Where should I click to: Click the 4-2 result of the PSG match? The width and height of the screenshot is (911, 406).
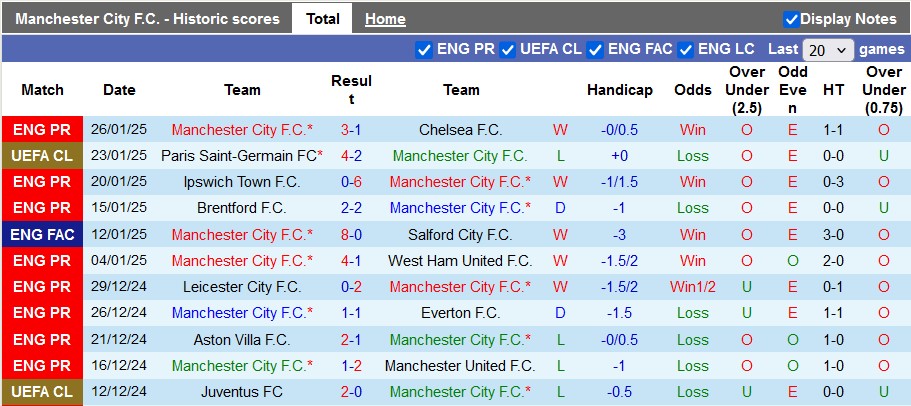351,156
